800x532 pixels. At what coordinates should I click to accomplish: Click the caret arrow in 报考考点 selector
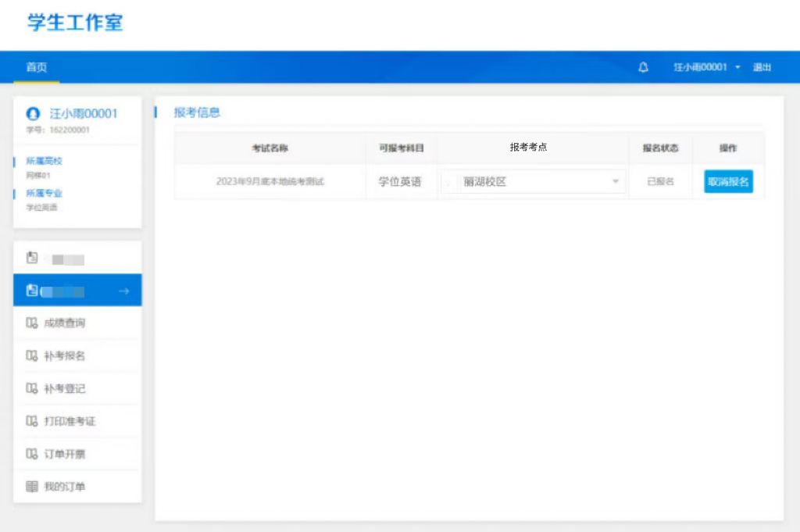(x=615, y=182)
